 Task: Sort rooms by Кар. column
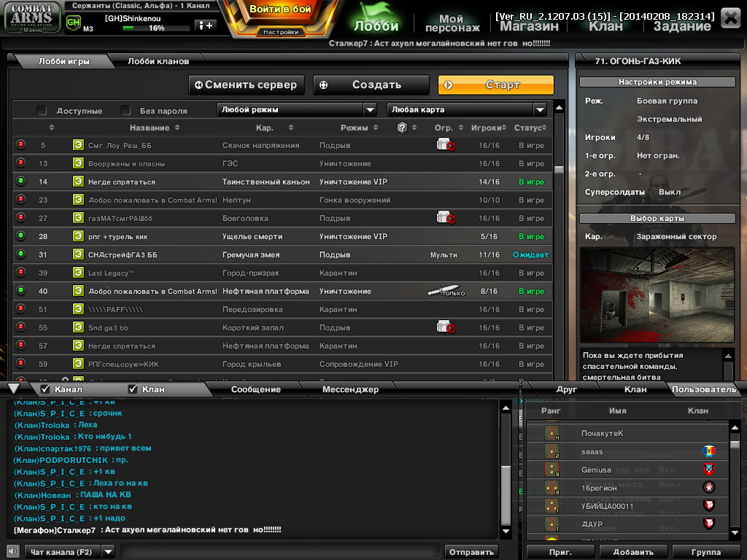[274, 128]
